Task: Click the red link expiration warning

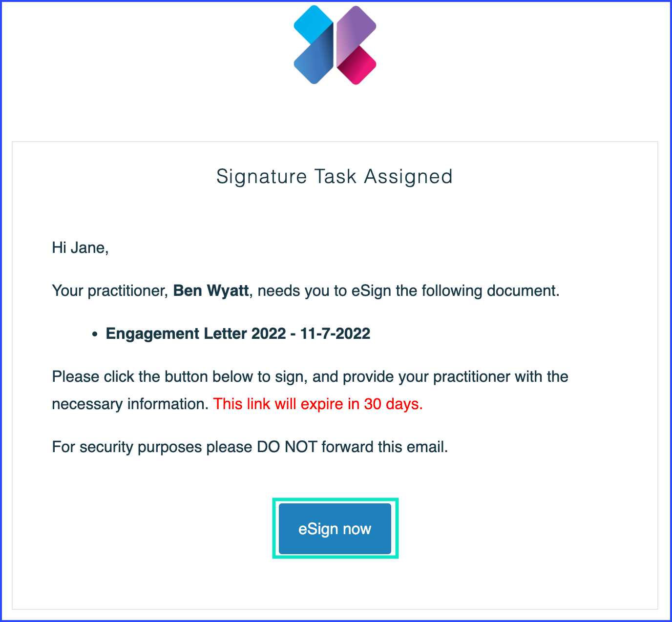Action: [317, 404]
